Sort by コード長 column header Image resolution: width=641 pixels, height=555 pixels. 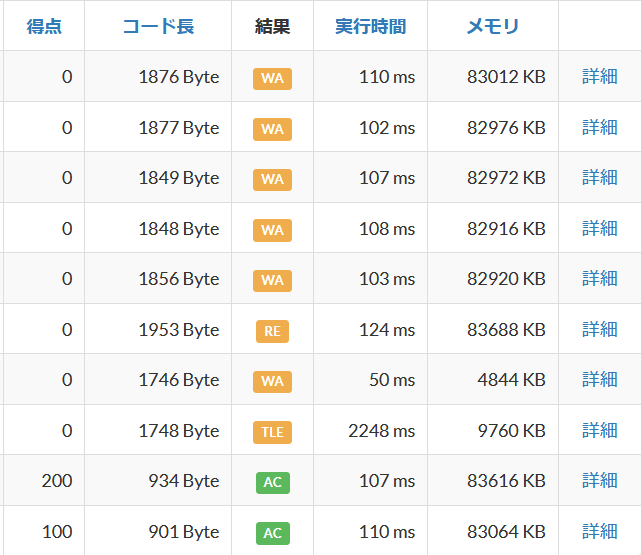coord(158,27)
